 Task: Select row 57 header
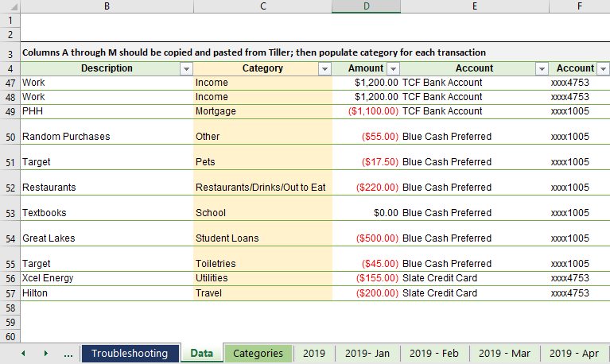point(10,293)
